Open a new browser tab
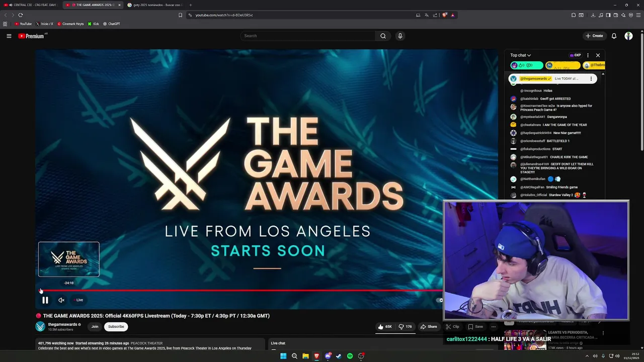 190,5
